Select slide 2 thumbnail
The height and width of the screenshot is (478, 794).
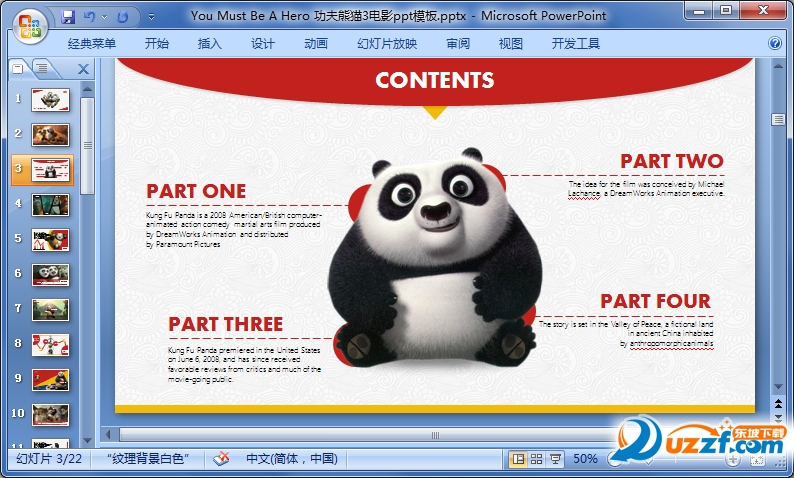[50, 135]
